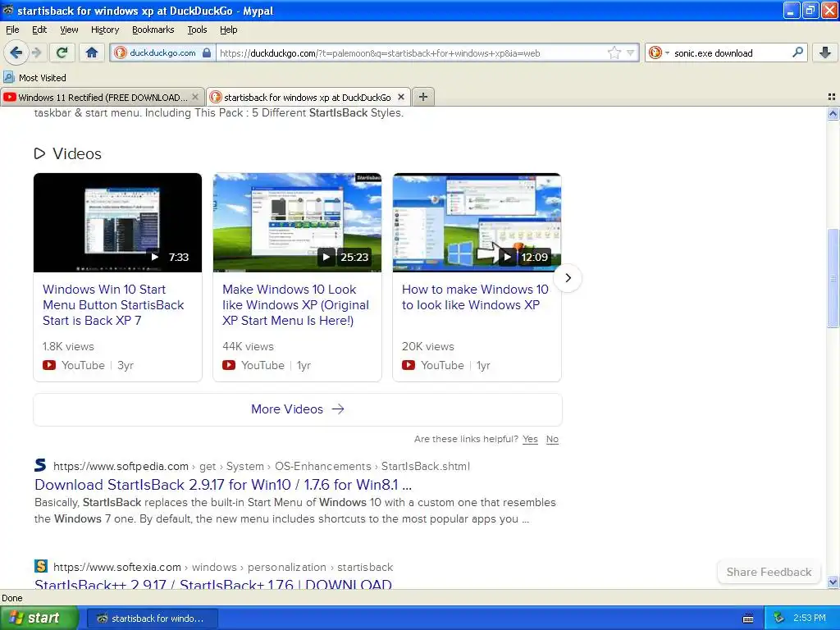Bookmark this page with the star icon
The height and width of the screenshot is (630, 840).
click(614, 52)
